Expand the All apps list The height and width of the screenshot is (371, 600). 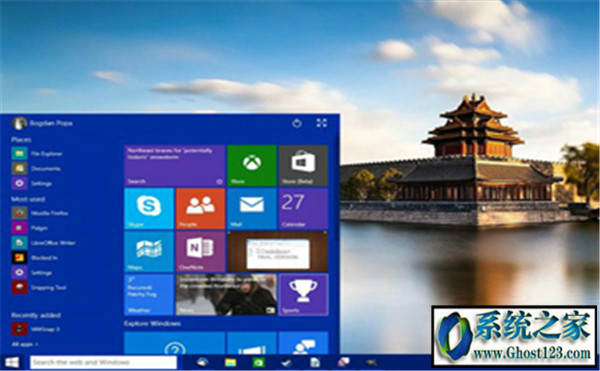(25, 344)
